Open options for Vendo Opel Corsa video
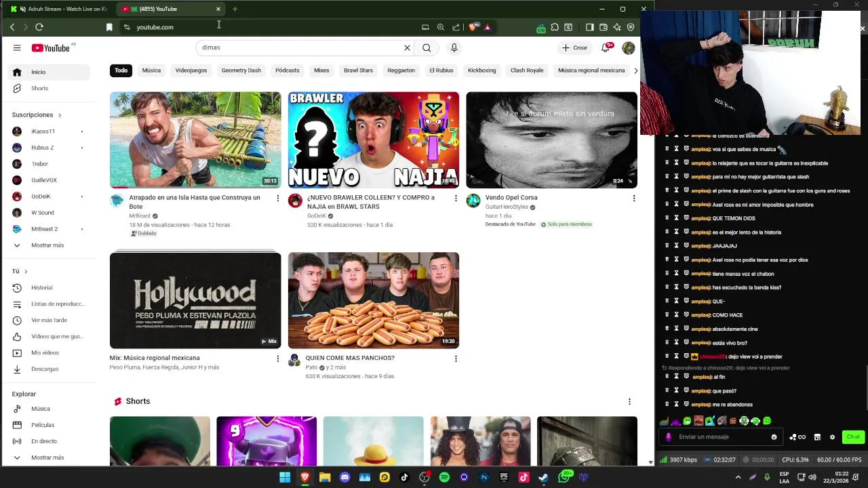This screenshot has width=868, height=488. pos(633,198)
